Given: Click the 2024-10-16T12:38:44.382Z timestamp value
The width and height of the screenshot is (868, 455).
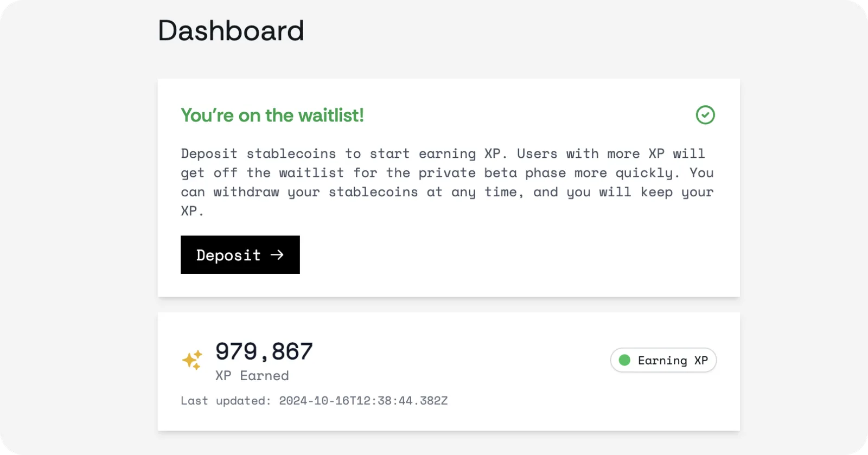Looking at the screenshot, I should [x=363, y=401].
